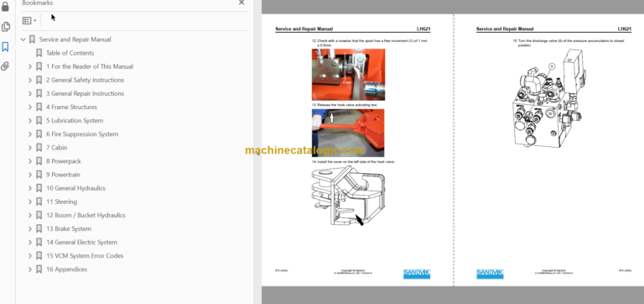Close the Bookmarks panel
The image size is (644, 304).
pos(241,3)
